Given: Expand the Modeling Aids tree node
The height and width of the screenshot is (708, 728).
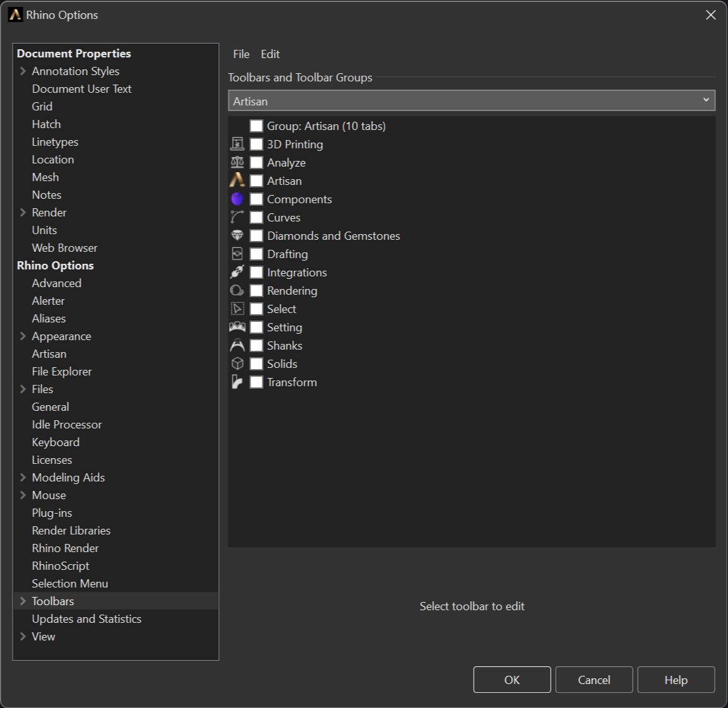Looking at the screenshot, I should pos(23,477).
